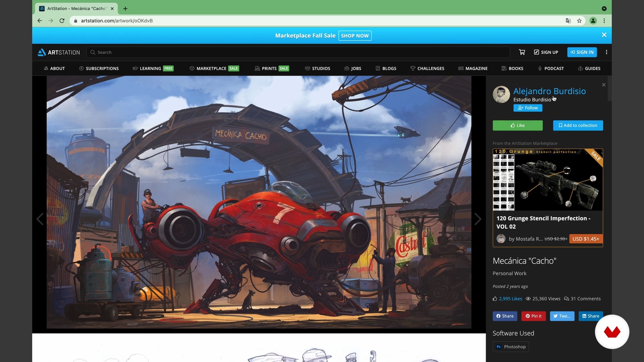Open the header three-dot menu
644x362 pixels.
pyautogui.click(x=606, y=52)
